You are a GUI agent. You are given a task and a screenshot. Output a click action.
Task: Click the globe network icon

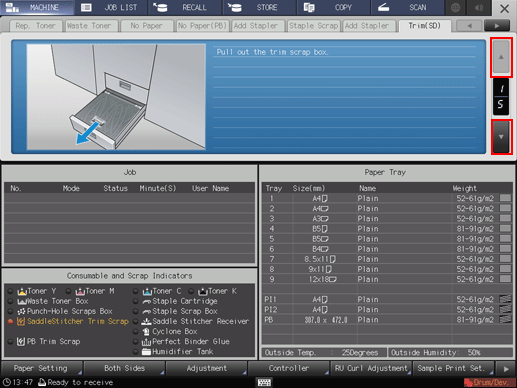click(455, 8)
